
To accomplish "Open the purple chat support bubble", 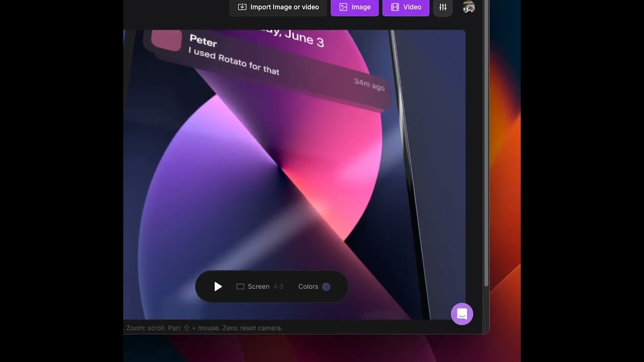I will (462, 314).
